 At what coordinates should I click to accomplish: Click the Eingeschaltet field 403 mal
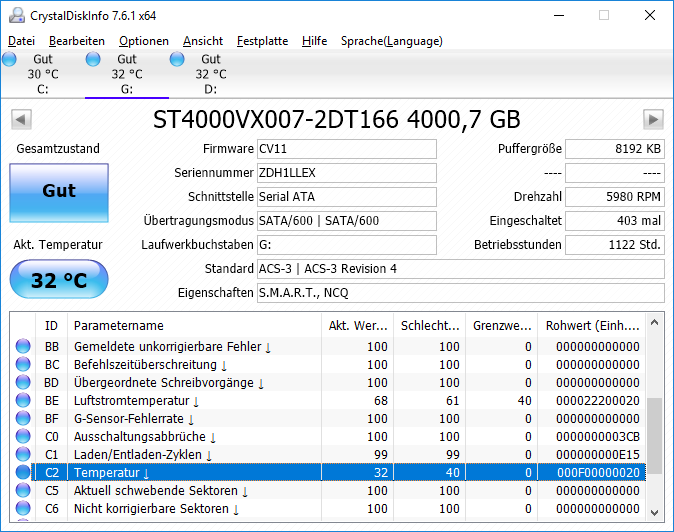[615, 221]
